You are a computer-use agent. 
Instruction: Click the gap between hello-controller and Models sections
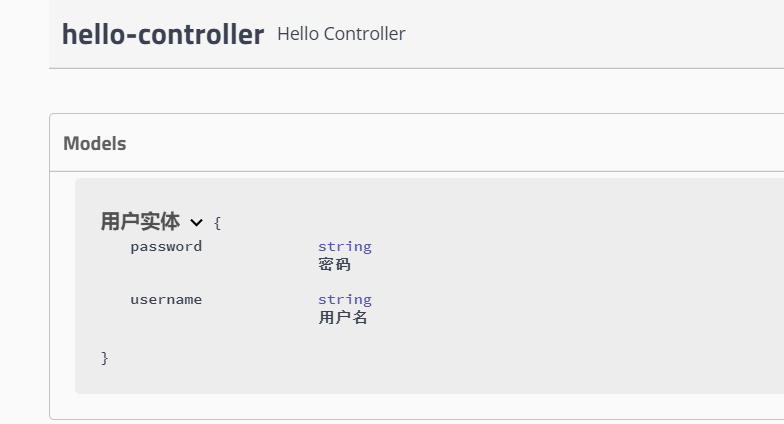400,91
